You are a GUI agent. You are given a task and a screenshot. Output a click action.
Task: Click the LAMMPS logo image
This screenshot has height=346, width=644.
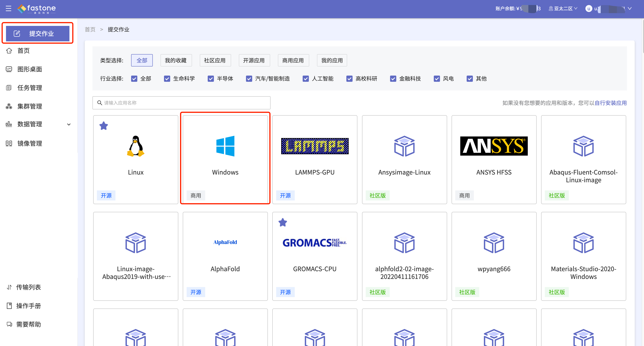coord(315,146)
